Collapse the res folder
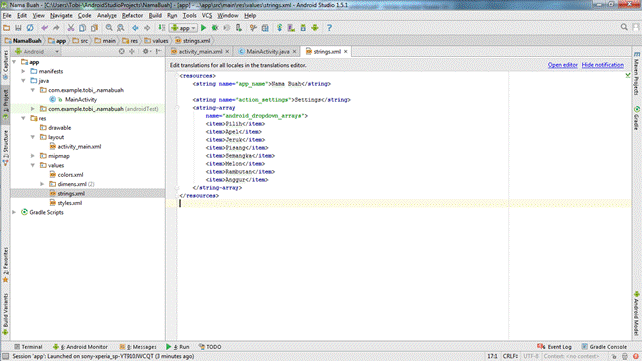 coord(23,118)
